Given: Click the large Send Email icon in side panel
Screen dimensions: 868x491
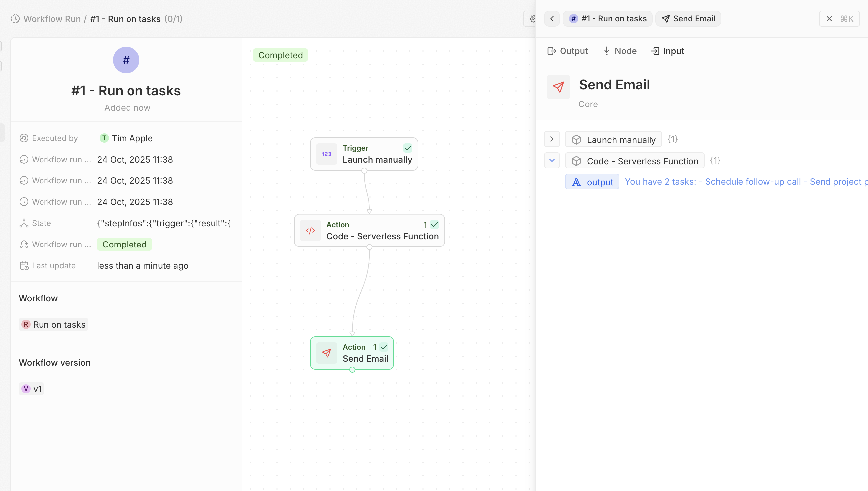Looking at the screenshot, I should [558, 87].
